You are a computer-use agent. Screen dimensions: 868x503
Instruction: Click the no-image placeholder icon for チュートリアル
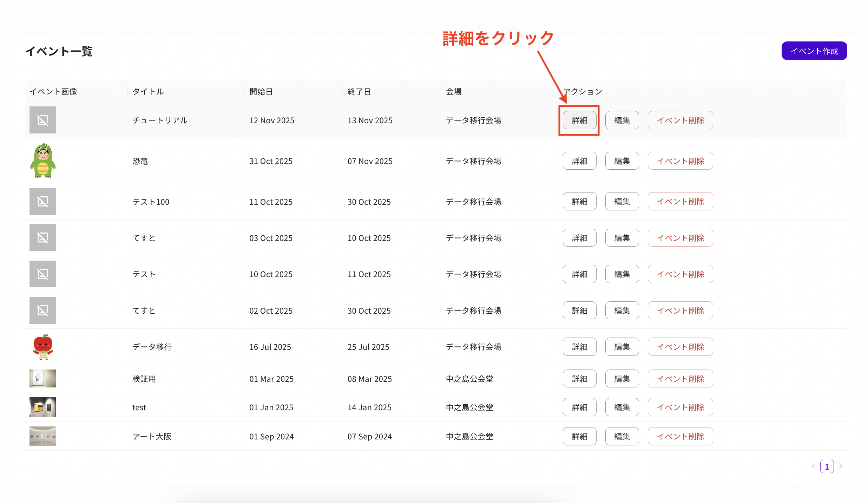click(x=42, y=120)
